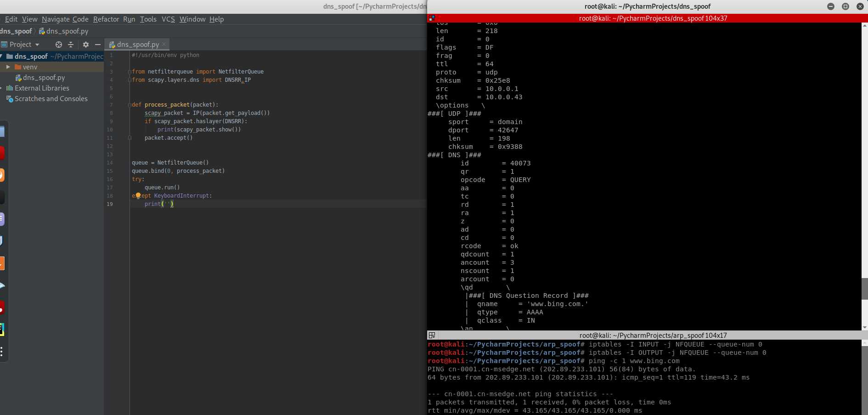The height and width of the screenshot is (415, 868).
Task: Click the Scratches and Consoles icon
Action: [x=9, y=99]
